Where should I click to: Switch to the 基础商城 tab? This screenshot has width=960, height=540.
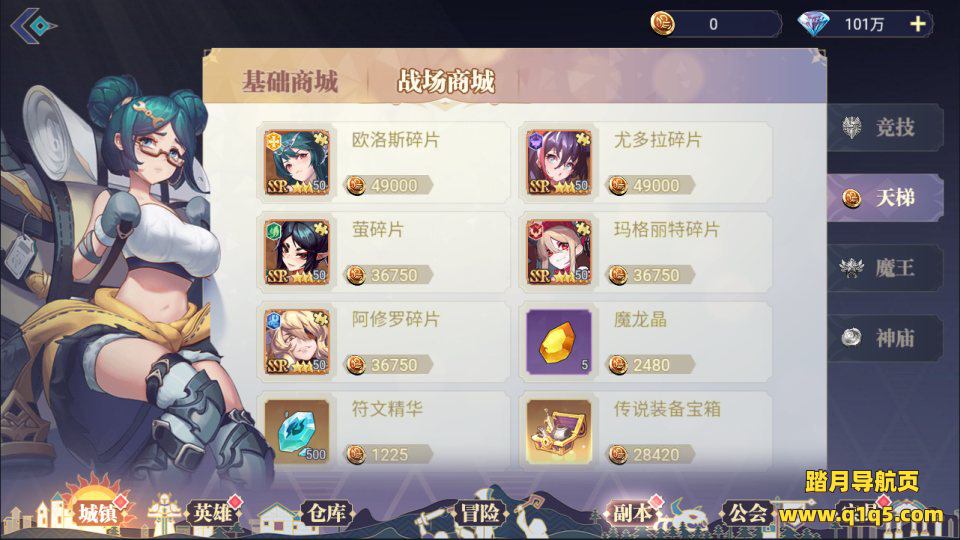[290, 81]
